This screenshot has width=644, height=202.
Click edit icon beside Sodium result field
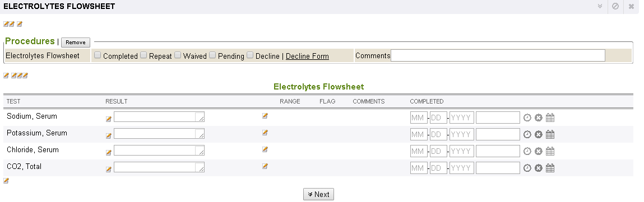(108, 119)
